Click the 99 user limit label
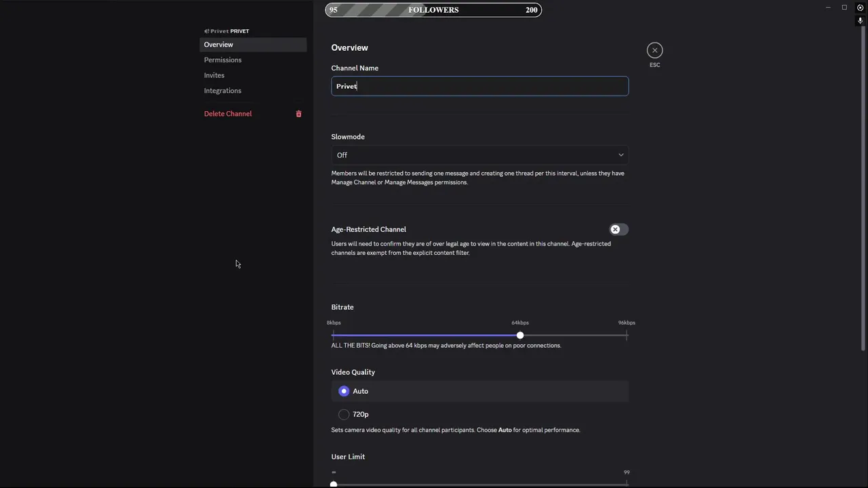868x488 pixels. tap(627, 472)
